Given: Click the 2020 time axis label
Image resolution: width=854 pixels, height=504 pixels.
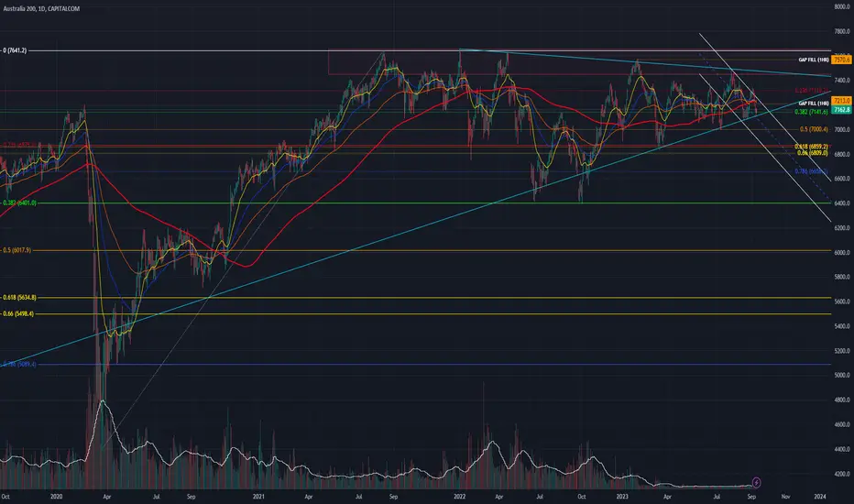Looking at the screenshot, I should [x=56, y=497].
